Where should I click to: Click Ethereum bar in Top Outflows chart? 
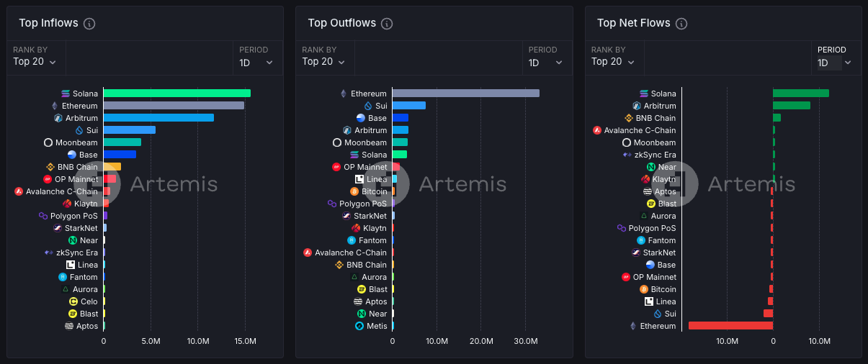click(x=466, y=94)
